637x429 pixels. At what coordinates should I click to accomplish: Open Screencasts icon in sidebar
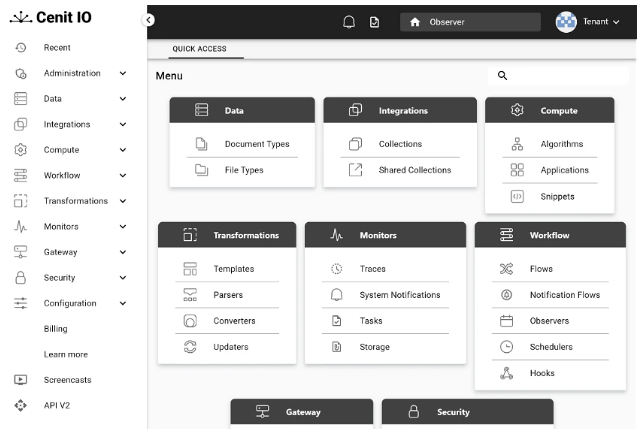coord(20,380)
